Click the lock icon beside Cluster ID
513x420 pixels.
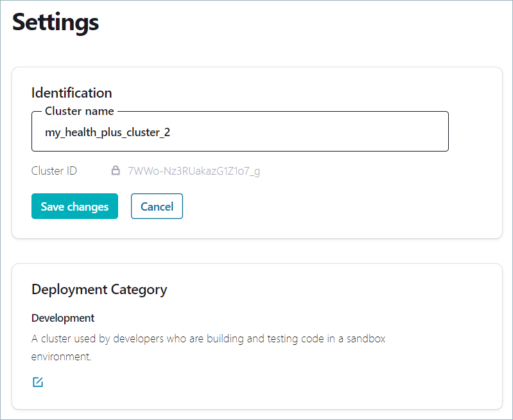click(116, 171)
